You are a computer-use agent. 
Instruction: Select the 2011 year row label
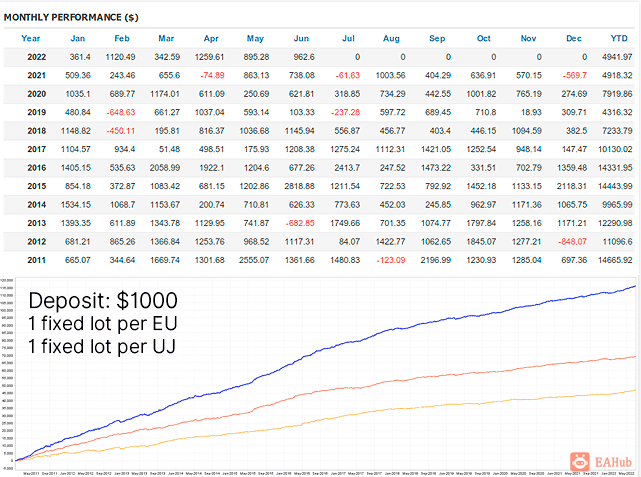[37, 260]
